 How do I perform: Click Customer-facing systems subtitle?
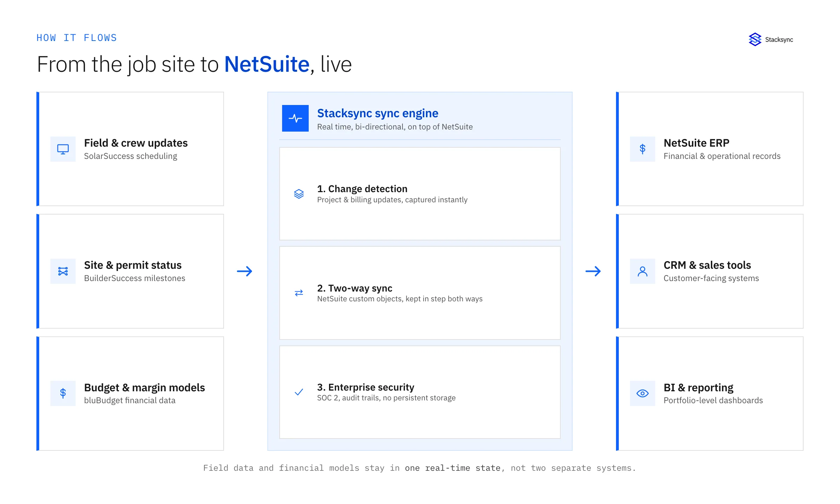click(x=711, y=278)
